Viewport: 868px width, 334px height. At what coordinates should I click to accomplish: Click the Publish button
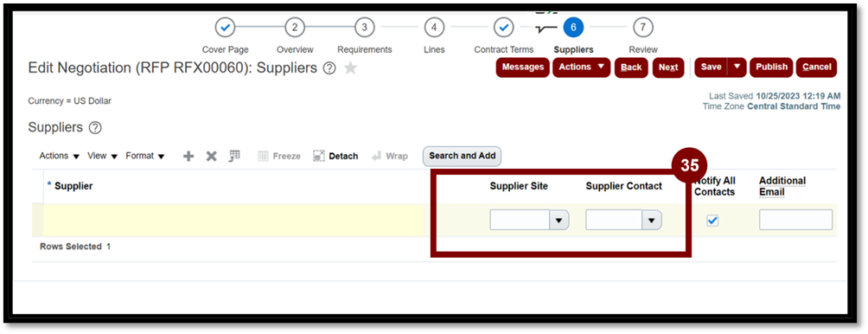[771, 67]
